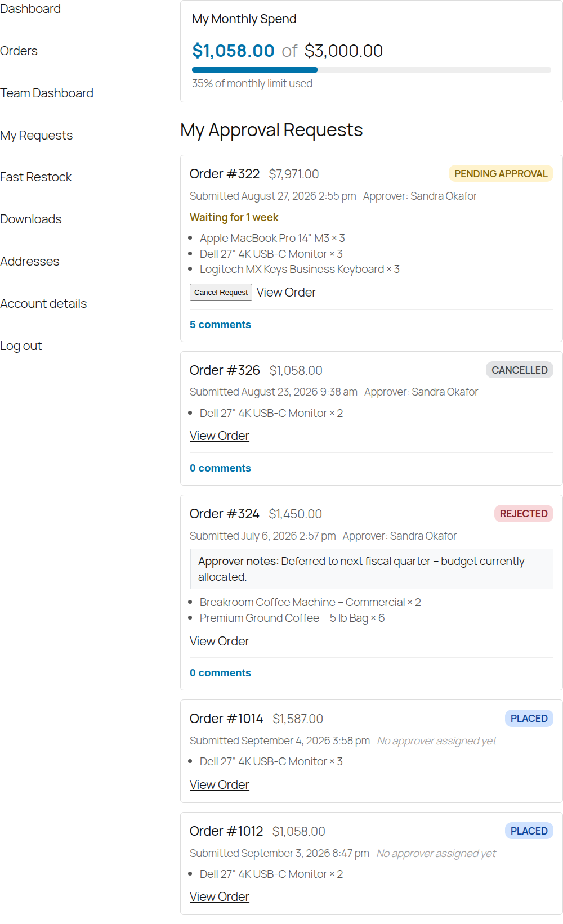This screenshot has height=924, width=563.
Task: Click 'No approver assigned yet' on Order #1012
Action: [436, 853]
